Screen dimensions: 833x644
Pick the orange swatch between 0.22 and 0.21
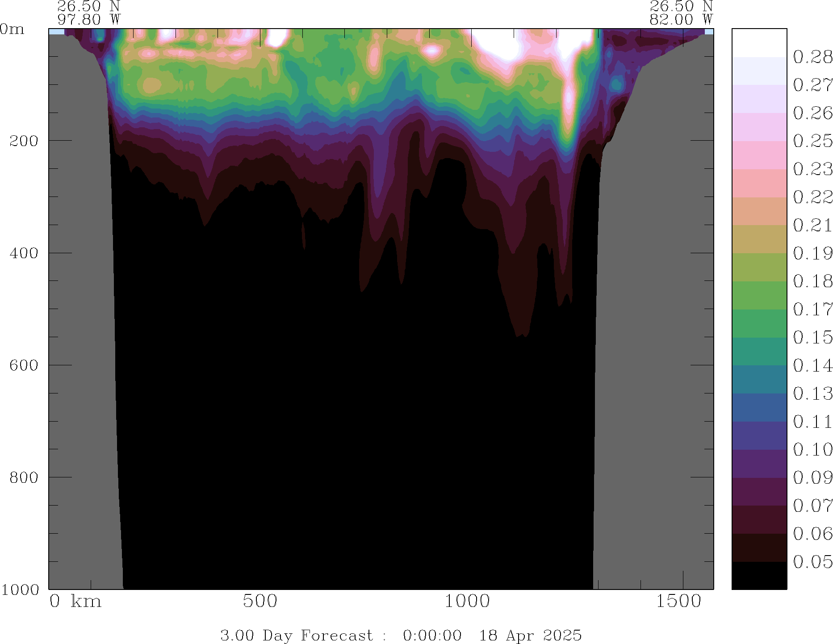pos(759,211)
